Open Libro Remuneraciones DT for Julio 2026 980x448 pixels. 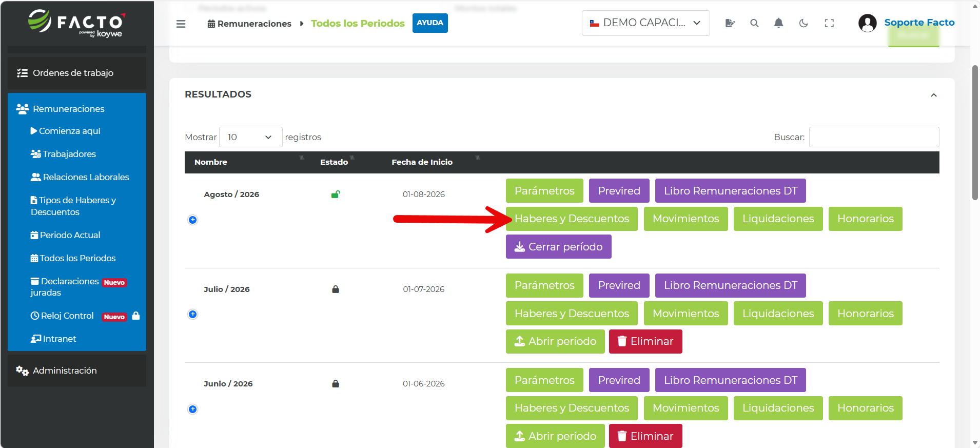[731, 285]
